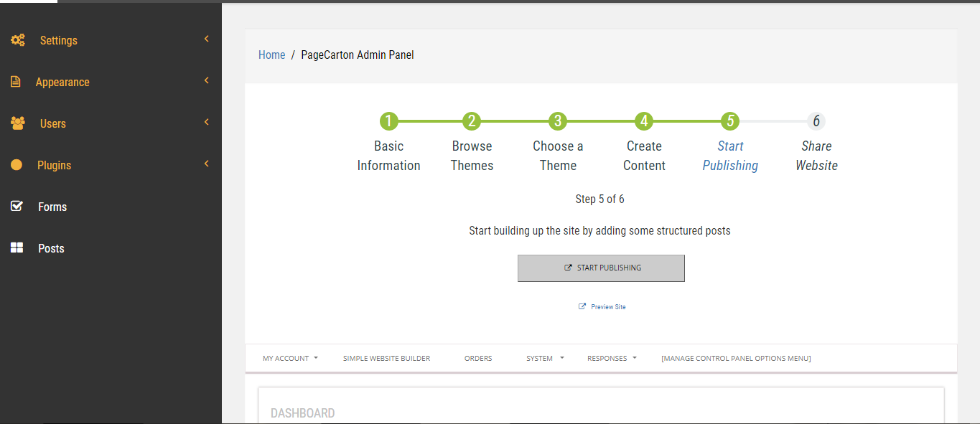980x424 pixels.
Task: Click the Users group icon
Action: tap(18, 123)
